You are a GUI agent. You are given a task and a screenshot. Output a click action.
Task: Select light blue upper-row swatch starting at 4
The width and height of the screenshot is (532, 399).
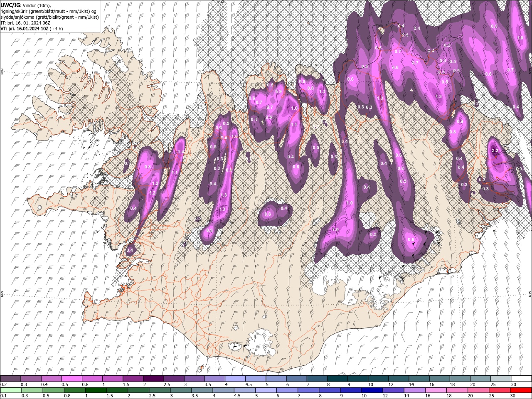(x=235, y=379)
